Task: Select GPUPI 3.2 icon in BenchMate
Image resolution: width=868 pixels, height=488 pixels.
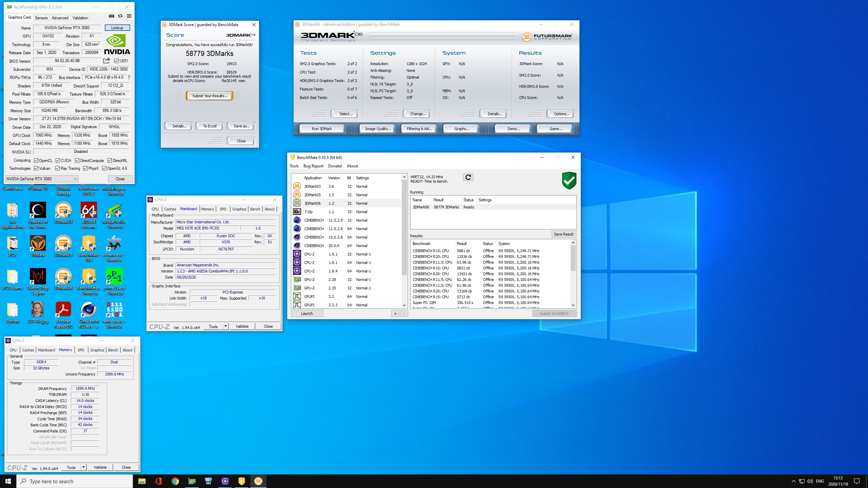Action: (297, 296)
